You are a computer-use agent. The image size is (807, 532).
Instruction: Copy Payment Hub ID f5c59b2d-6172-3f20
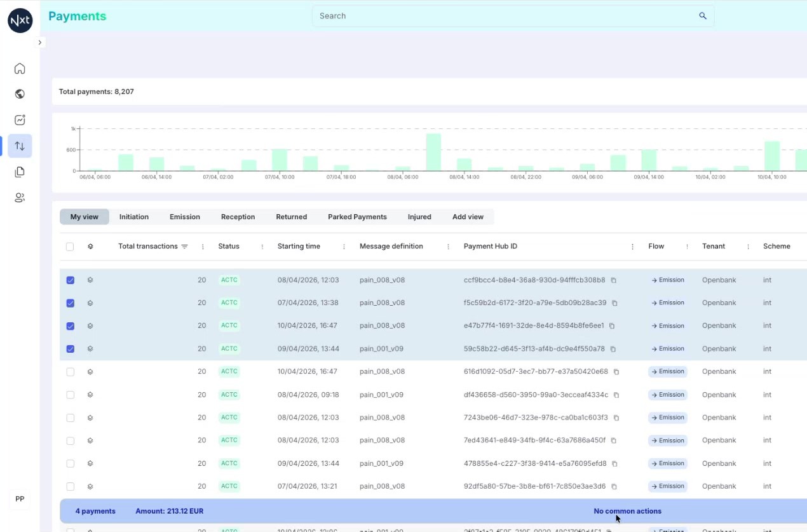pos(614,303)
